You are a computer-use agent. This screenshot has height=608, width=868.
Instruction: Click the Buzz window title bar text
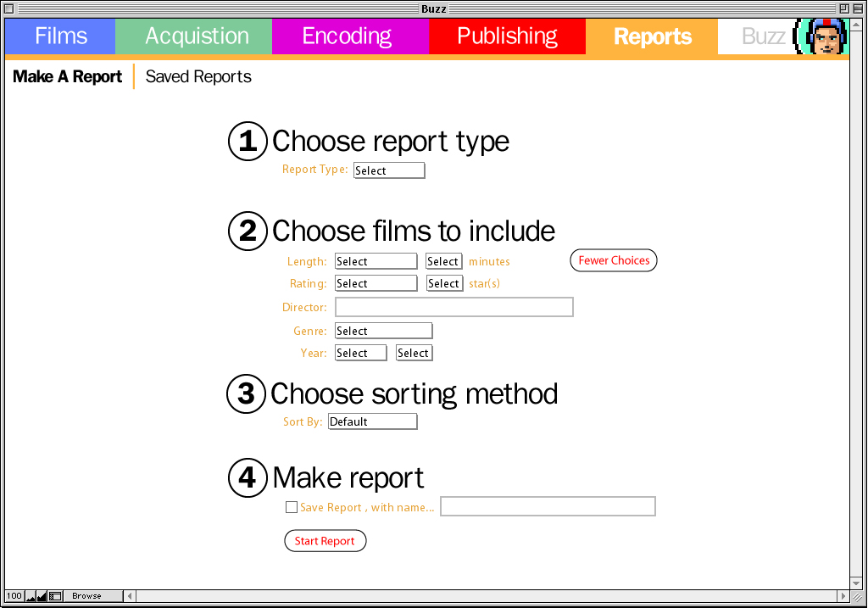click(433, 8)
